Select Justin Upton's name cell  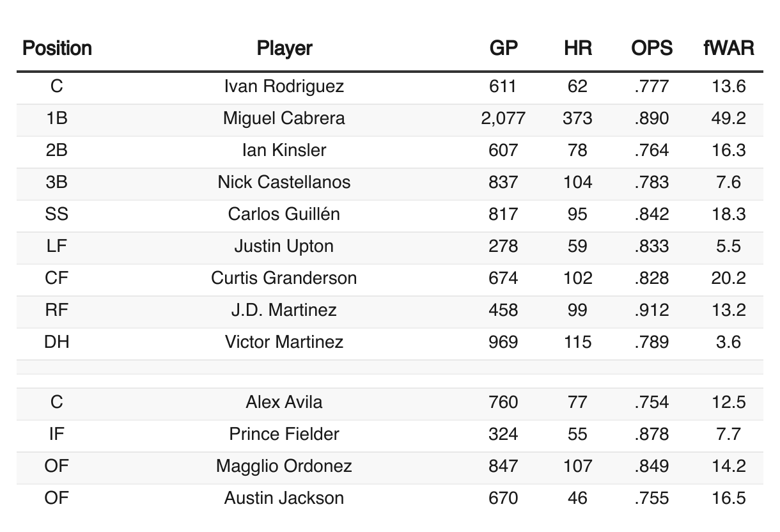click(285, 246)
